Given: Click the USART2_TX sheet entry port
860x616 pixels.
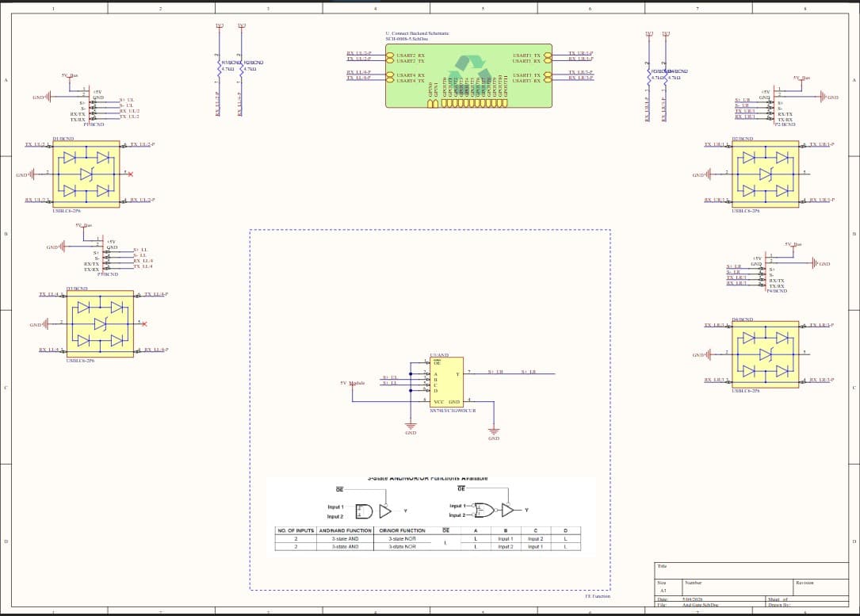Looking at the screenshot, I should [390, 60].
